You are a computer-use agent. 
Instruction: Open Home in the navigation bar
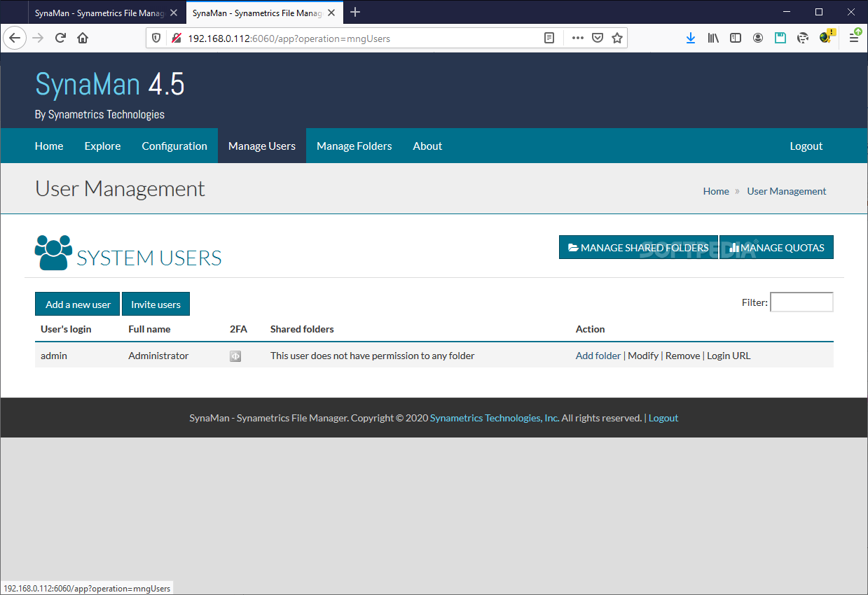click(49, 146)
